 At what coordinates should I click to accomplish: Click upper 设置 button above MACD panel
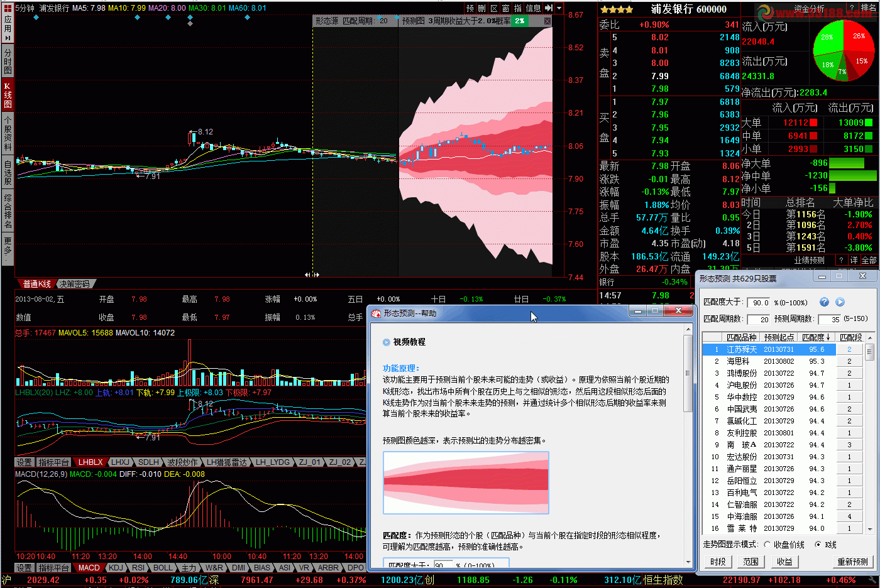click(24, 462)
